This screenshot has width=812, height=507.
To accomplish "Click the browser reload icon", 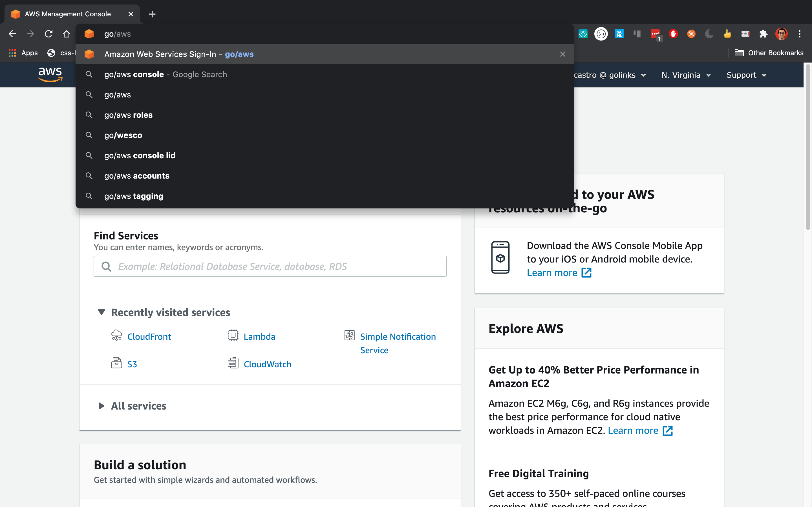I will pos(49,34).
